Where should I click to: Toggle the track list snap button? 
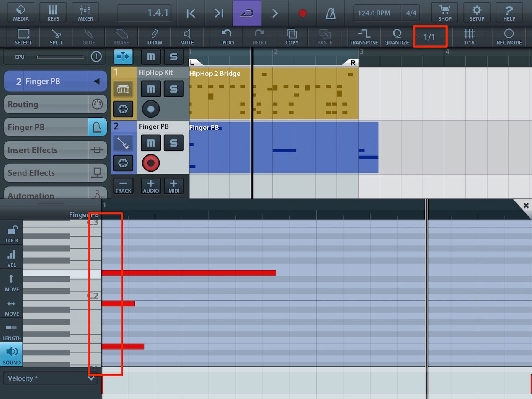[x=123, y=57]
